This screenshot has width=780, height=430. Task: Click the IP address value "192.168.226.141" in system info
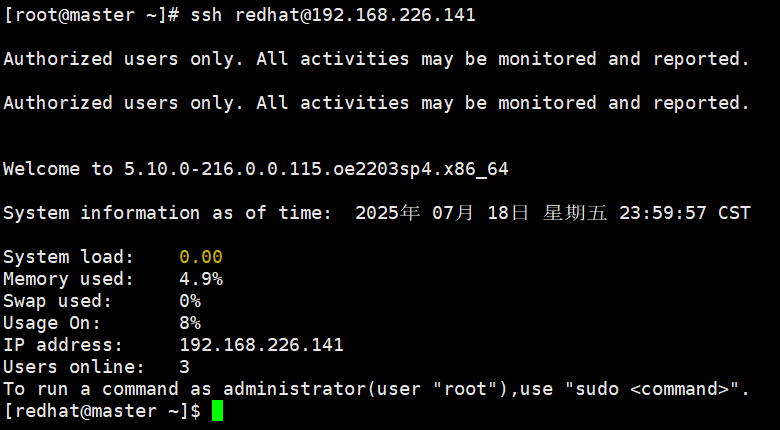pyautogui.click(x=261, y=344)
